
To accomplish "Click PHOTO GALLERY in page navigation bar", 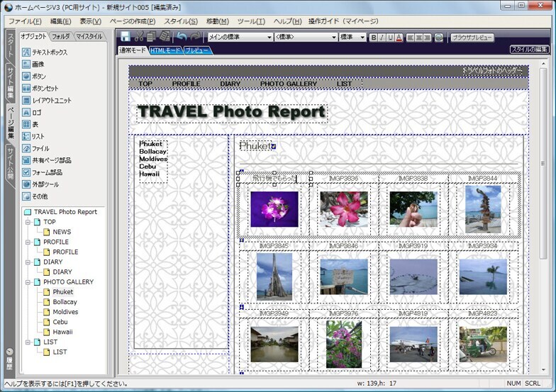I will (x=289, y=84).
